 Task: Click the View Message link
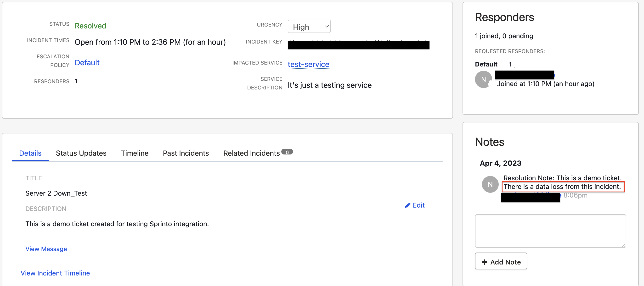pos(46,249)
